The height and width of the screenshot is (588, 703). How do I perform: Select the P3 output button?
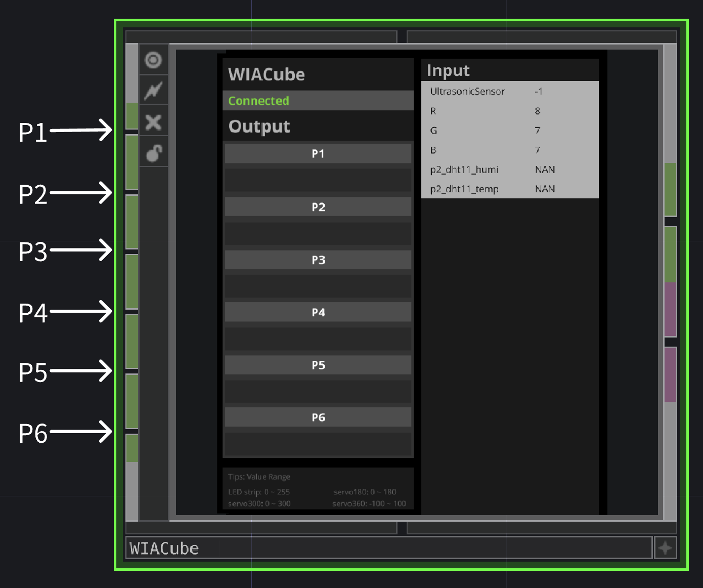(318, 260)
